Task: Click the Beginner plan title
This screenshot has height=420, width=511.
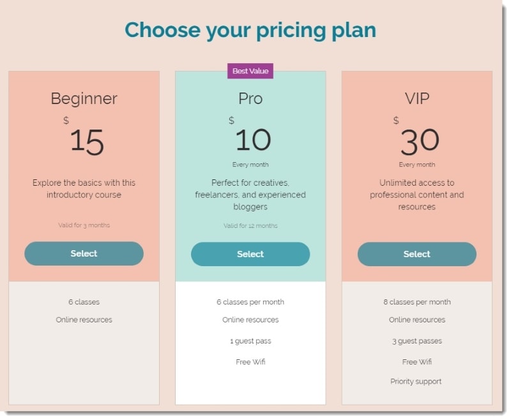Action: (x=84, y=99)
